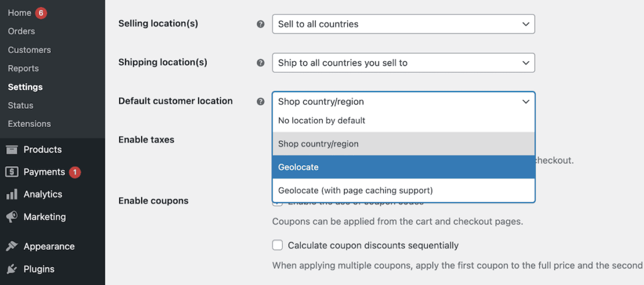The height and width of the screenshot is (285, 644).
Task: Pick Shop country/region from the list
Action: (403, 144)
